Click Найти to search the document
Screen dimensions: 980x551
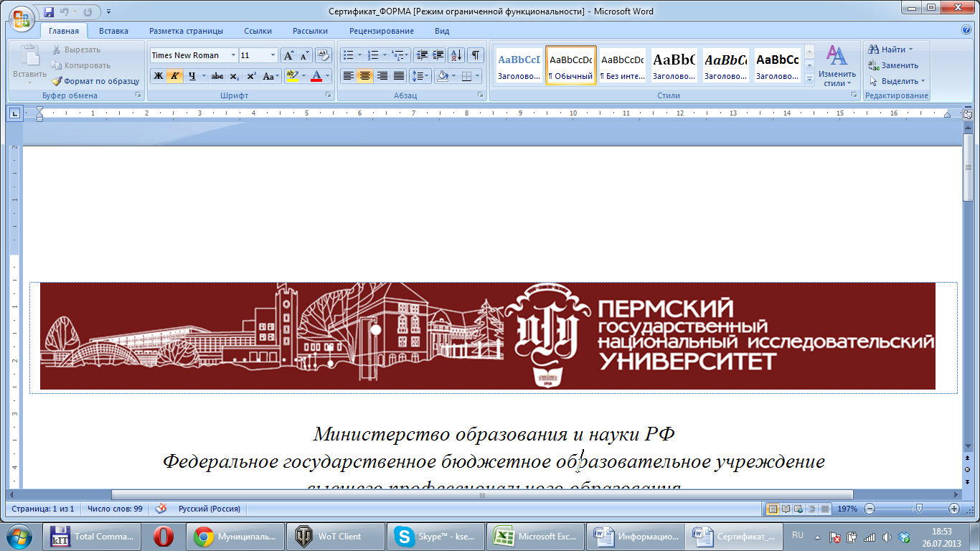pos(890,50)
